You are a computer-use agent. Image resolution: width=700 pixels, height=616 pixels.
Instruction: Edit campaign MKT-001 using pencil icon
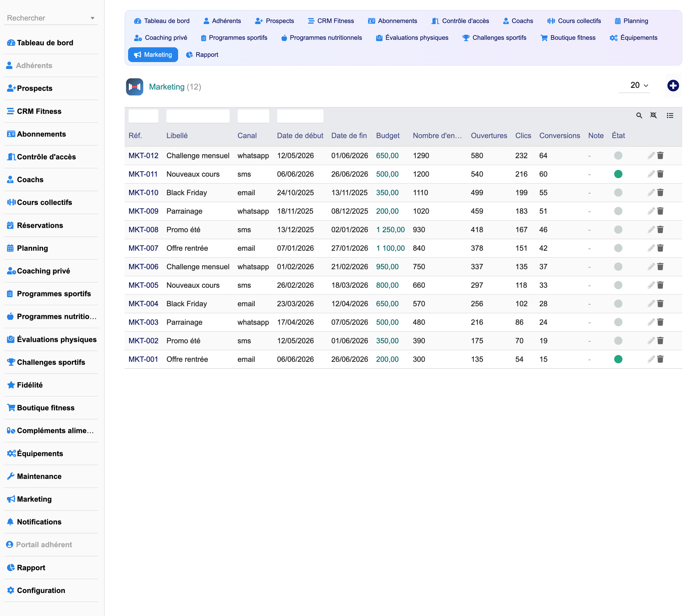[x=651, y=359]
